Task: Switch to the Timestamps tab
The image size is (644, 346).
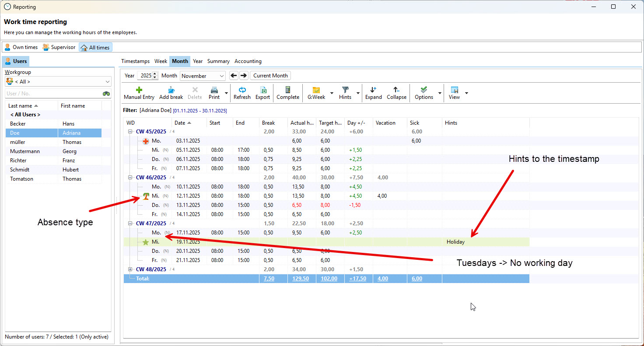Action: (135, 61)
